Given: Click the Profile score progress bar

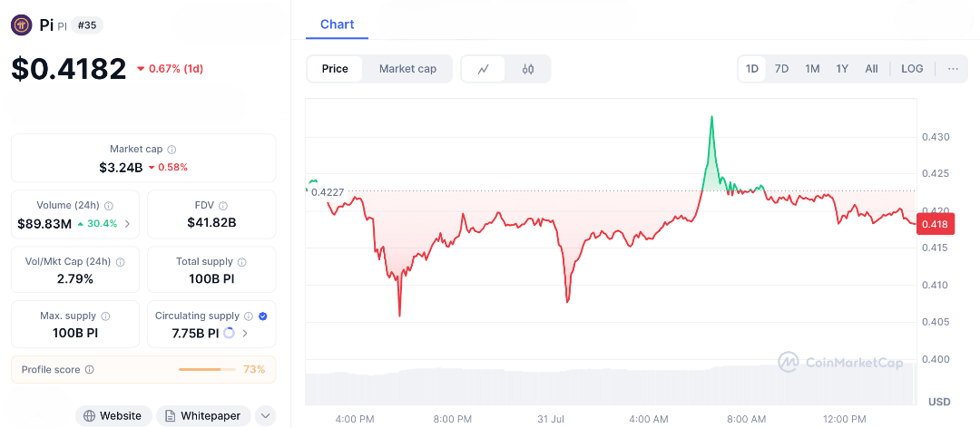Looking at the screenshot, I should [206, 370].
